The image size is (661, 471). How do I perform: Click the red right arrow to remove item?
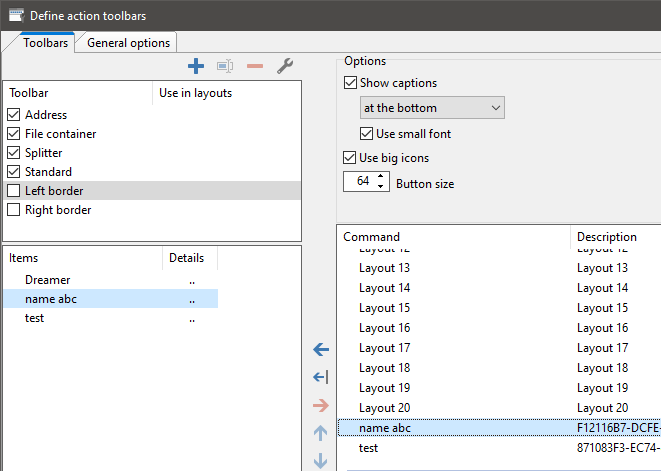[x=321, y=405]
